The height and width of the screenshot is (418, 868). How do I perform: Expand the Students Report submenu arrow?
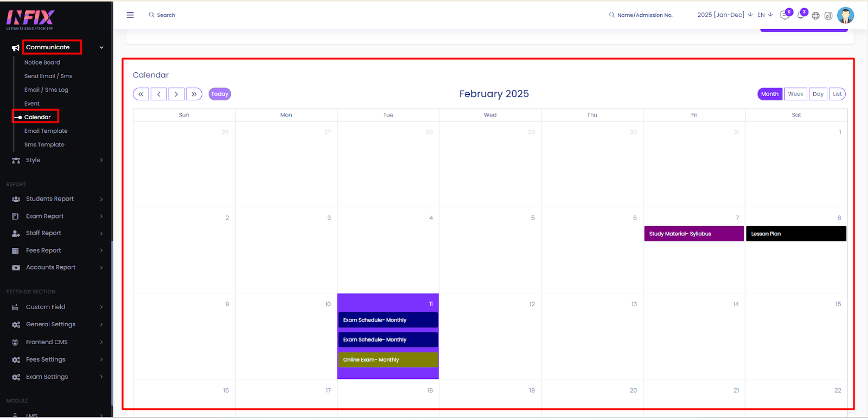tap(101, 200)
